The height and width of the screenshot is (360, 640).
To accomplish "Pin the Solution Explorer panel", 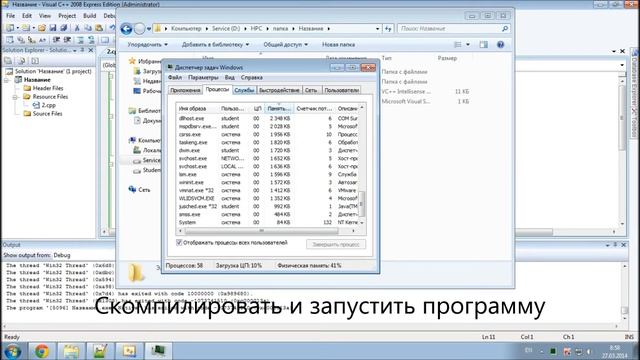I will click(x=82, y=50).
